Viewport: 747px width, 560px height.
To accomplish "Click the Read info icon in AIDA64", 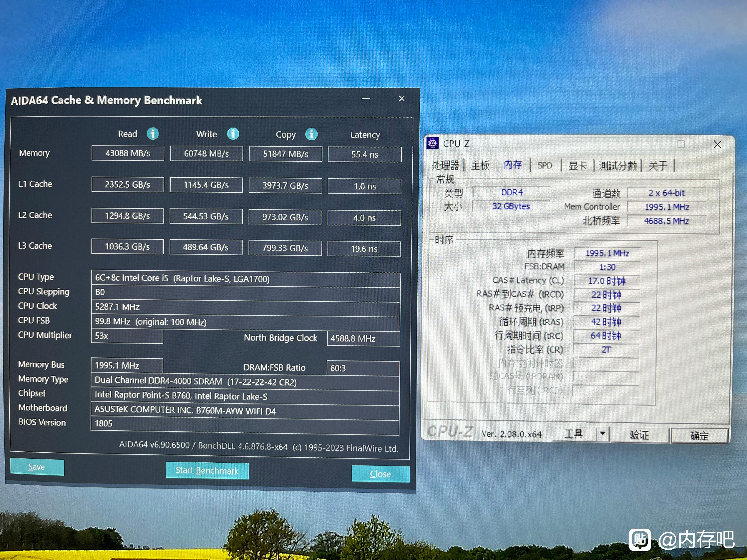I will [x=153, y=134].
